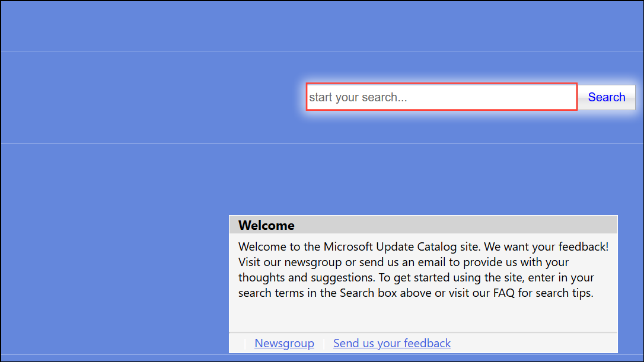The height and width of the screenshot is (362, 644).
Task: Open the 'Send us your feedback' link
Action: 392,343
